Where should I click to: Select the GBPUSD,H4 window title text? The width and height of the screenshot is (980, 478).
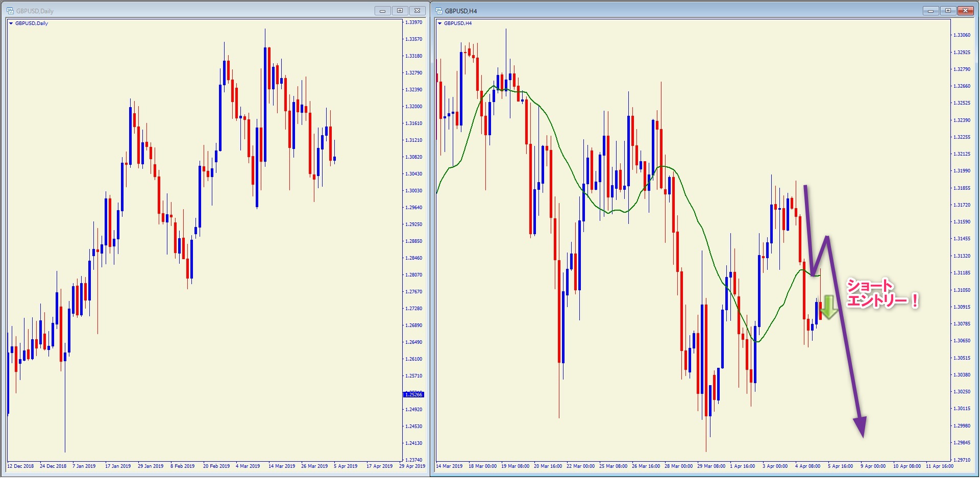click(461, 11)
